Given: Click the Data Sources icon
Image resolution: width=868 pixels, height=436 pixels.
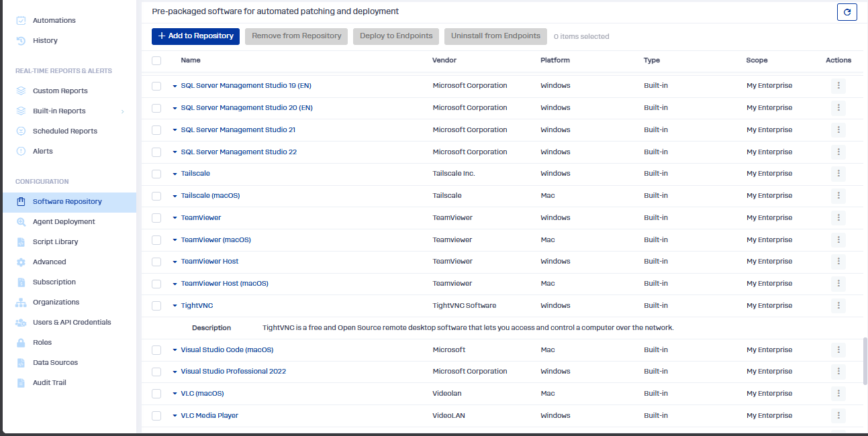Looking at the screenshot, I should [21, 362].
